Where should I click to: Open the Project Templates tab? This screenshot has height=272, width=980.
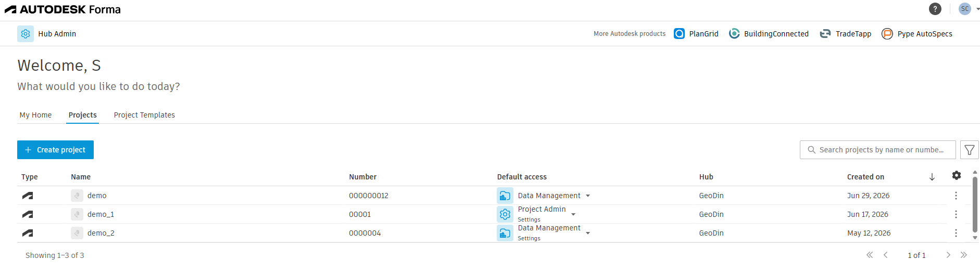(144, 115)
